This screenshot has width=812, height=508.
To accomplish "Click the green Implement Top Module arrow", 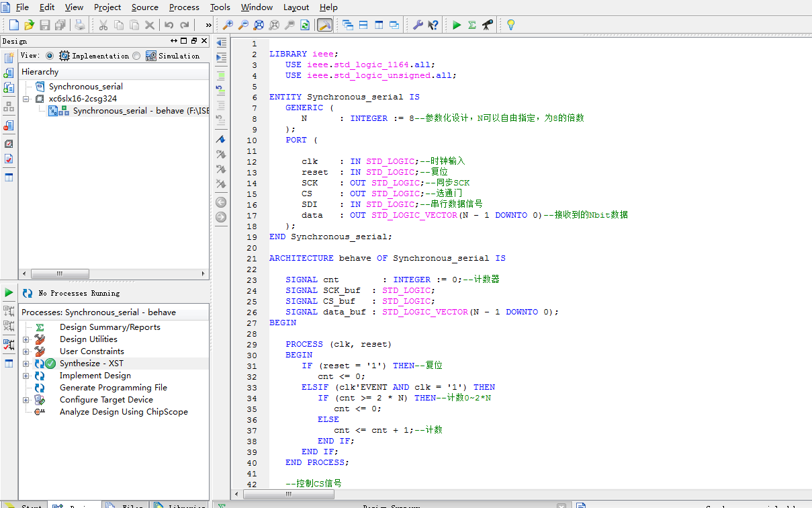I will pos(457,25).
